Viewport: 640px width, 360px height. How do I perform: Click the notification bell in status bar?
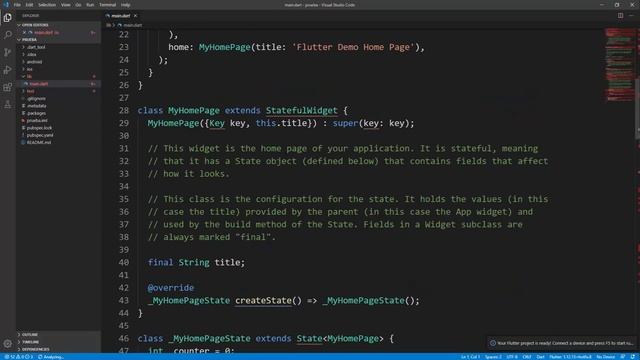click(632, 357)
